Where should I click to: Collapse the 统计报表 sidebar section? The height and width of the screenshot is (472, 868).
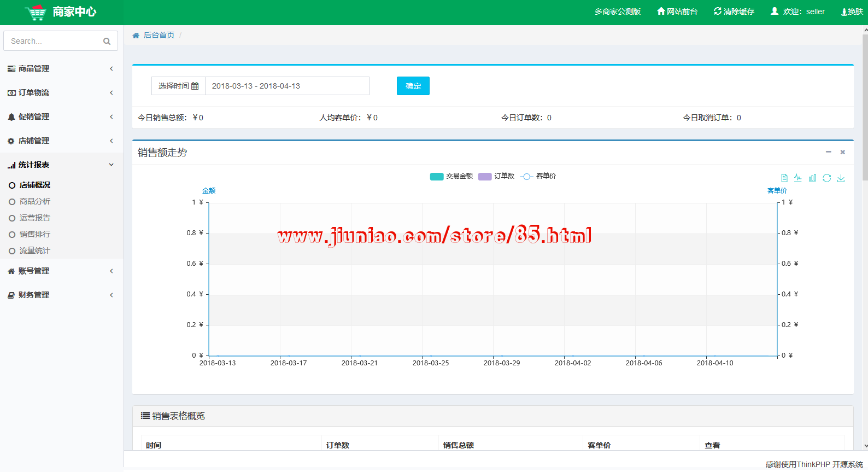(x=60, y=165)
